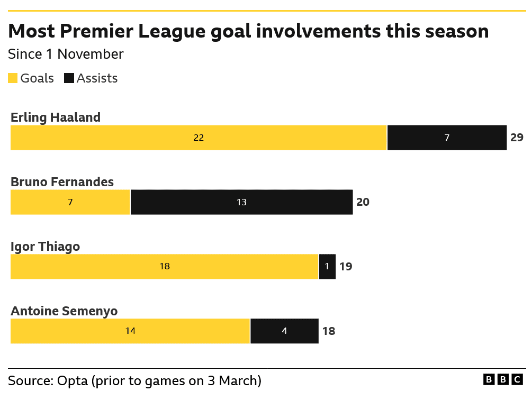Select Igor Thiago's 18 goals bar
The width and height of the screenshot is (532, 400).
165,267
